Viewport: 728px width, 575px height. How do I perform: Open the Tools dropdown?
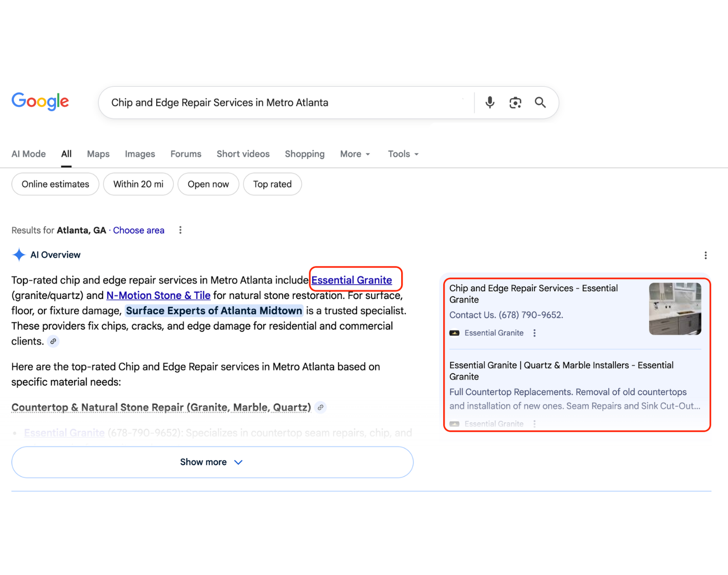point(402,154)
